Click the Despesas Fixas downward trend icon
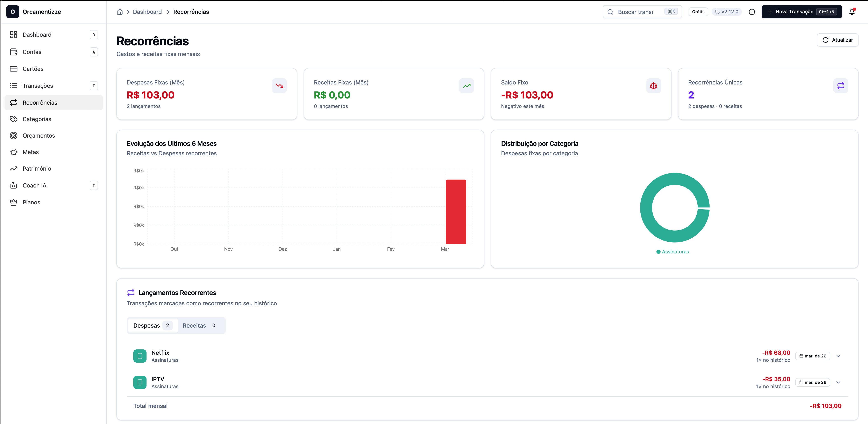 click(279, 86)
